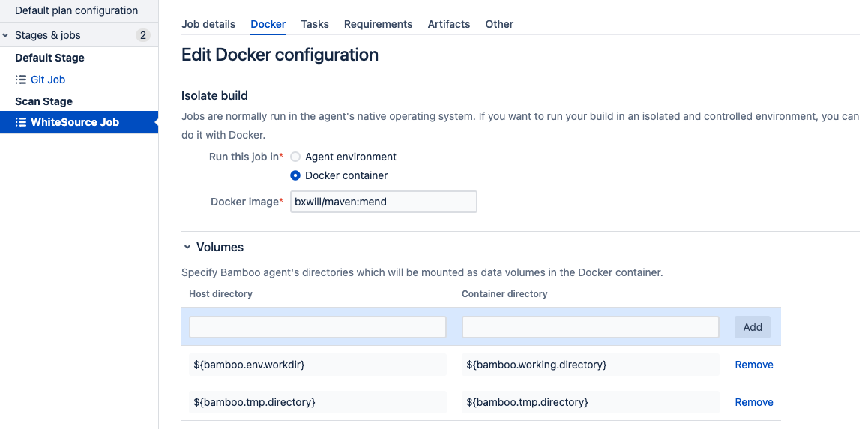Switch to the Tasks tab
This screenshot has width=868, height=429.
click(315, 24)
